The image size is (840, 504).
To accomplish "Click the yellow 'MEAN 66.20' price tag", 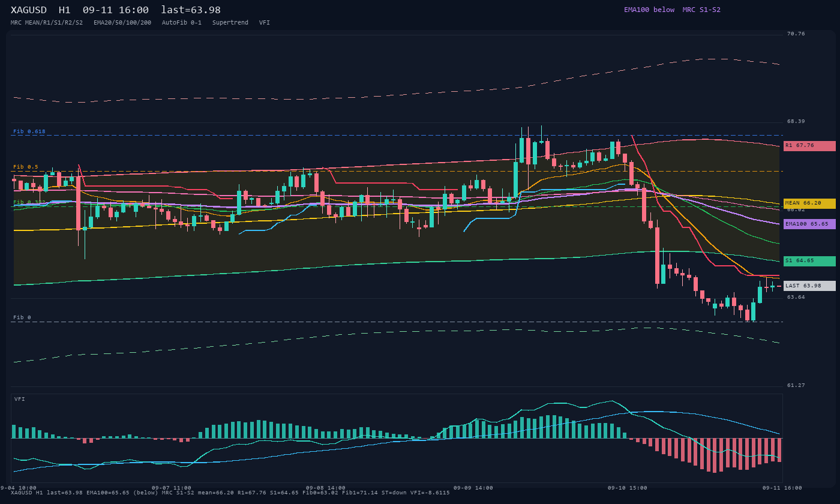I will tap(809, 203).
